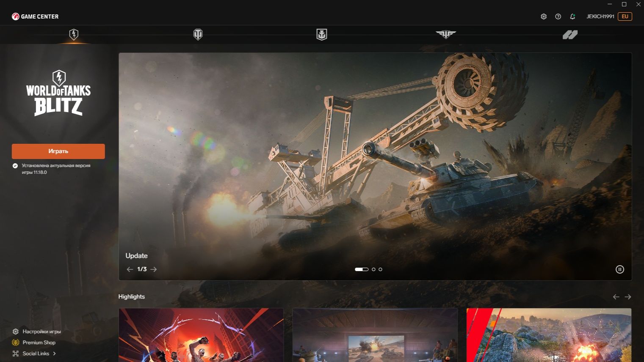Viewport: 644px width, 362px height.
Task: Click the Wargaming Game Center logo
Action: click(35, 16)
